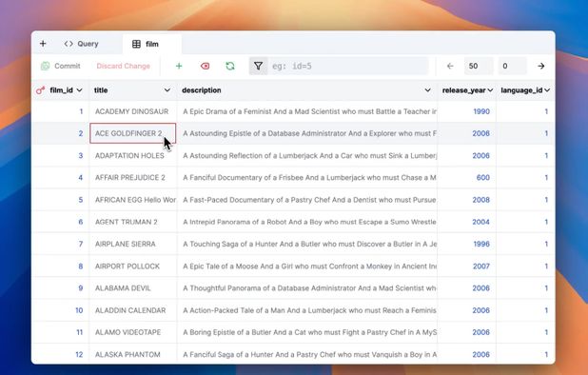Image resolution: width=588 pixels, height=375 pixels.
Task: Click the page size field showing 50
Action: point(479,66)
